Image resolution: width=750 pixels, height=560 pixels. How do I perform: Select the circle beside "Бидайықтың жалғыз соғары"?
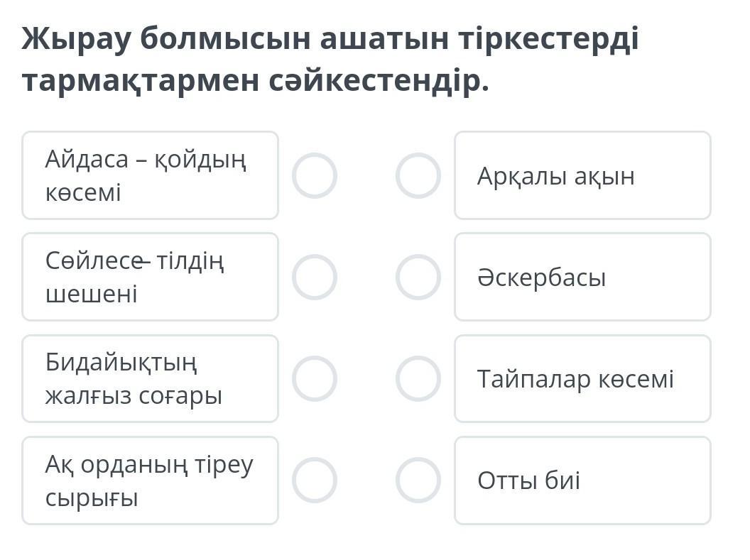pyautogui.click(x=314, y=378)
